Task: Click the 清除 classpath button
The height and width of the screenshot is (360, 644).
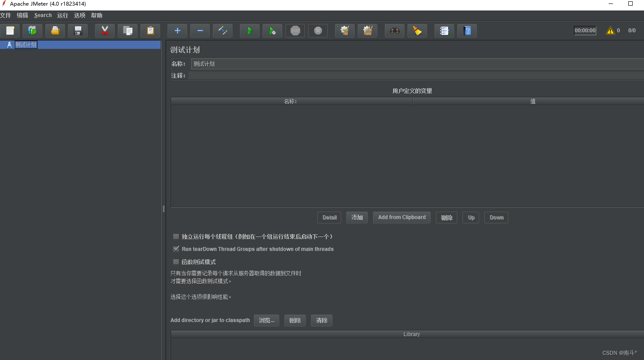Action: coord(322,320)
